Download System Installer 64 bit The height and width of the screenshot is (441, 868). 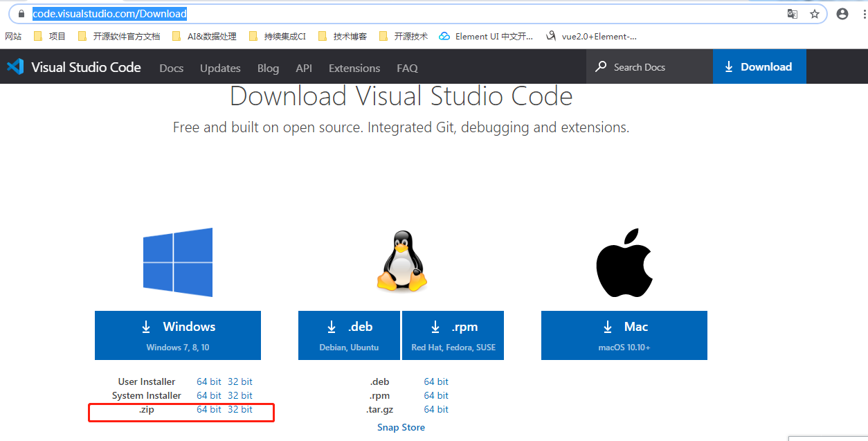[209, 395]
